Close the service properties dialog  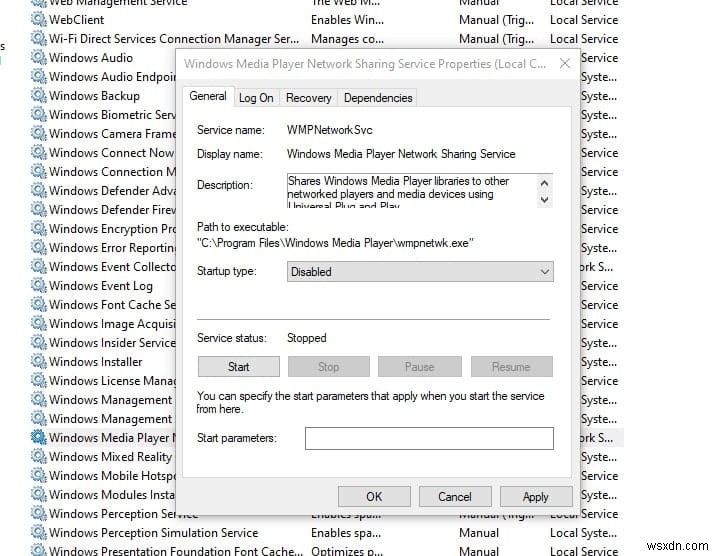coord(565,63)
